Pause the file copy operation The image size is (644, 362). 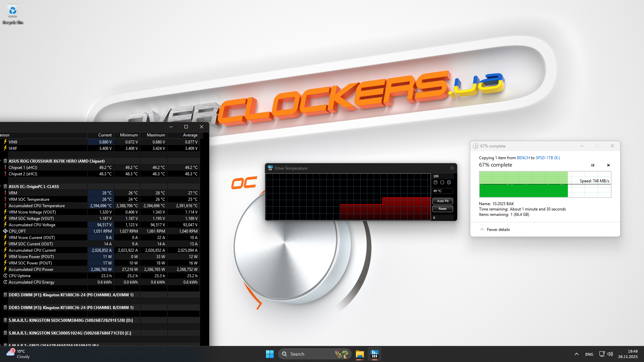coord(593,165)
